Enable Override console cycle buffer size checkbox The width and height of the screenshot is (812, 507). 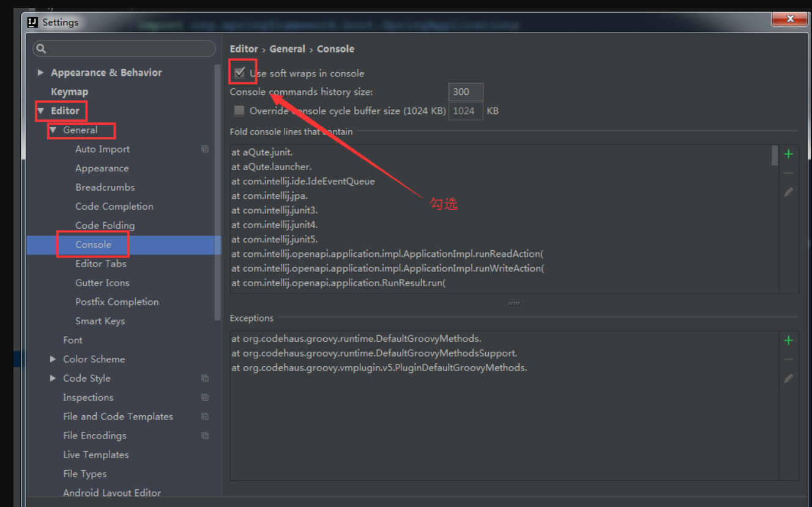(239, 111)
